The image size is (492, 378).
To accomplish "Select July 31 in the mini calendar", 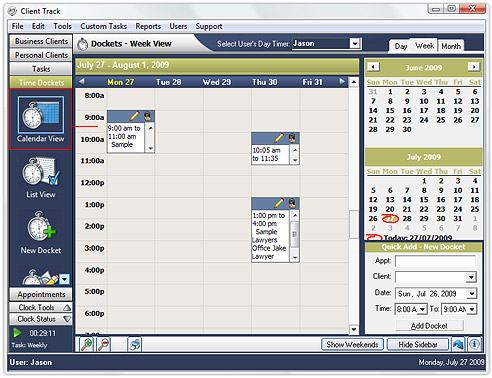I will tap(458, 219).
